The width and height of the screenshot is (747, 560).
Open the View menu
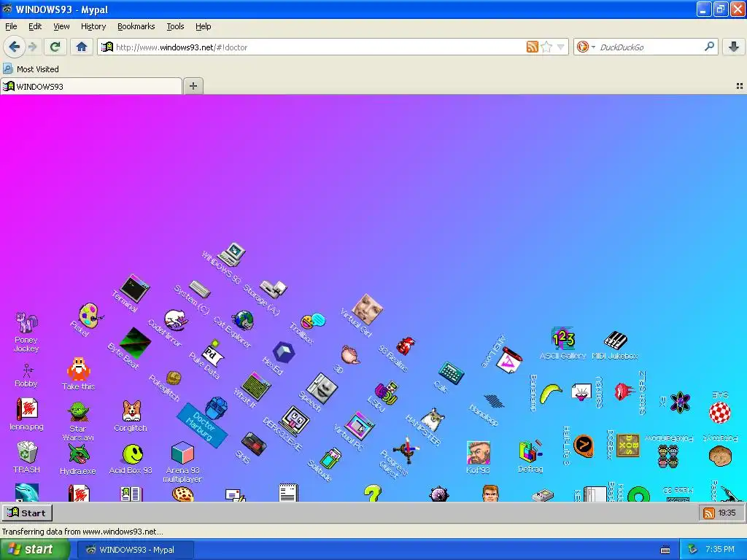pyautogui.click(x=61, y=26)
